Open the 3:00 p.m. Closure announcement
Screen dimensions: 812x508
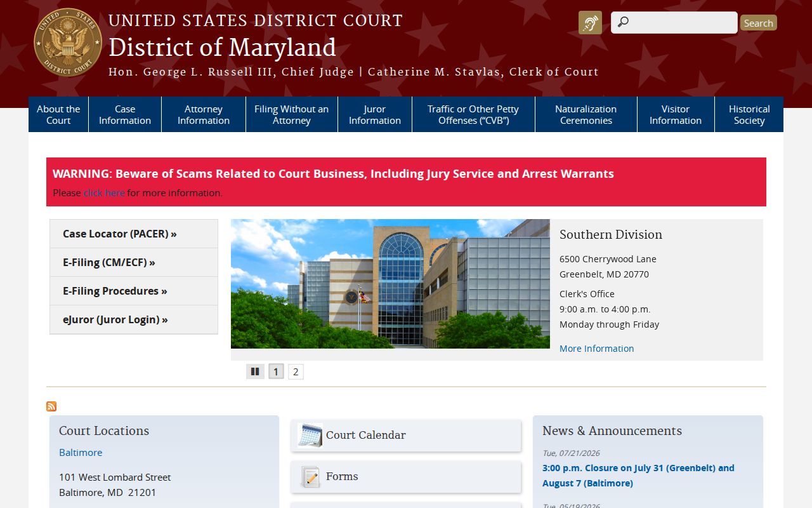click(638, 476)
